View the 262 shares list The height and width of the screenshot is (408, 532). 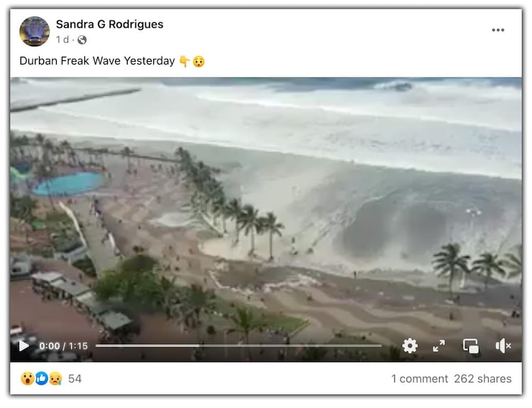(483, 378)
